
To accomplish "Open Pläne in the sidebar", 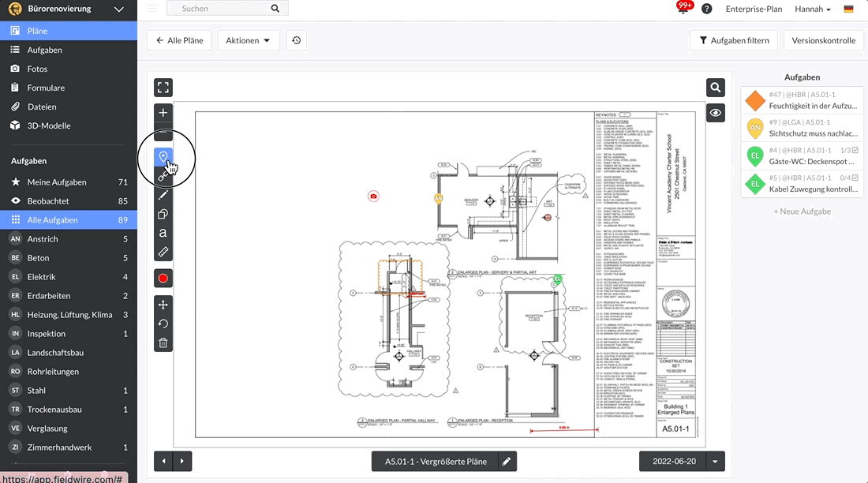I will tap(69, 31).
